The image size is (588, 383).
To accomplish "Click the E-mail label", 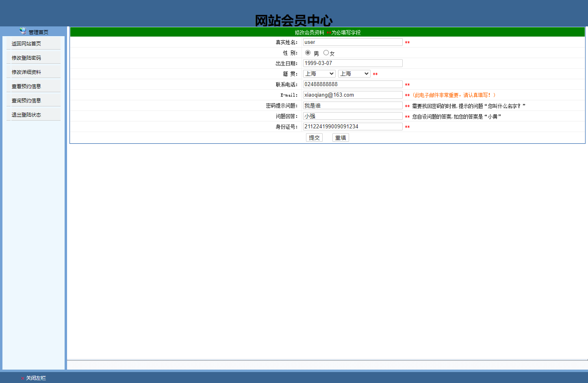I will pos(289,95).
